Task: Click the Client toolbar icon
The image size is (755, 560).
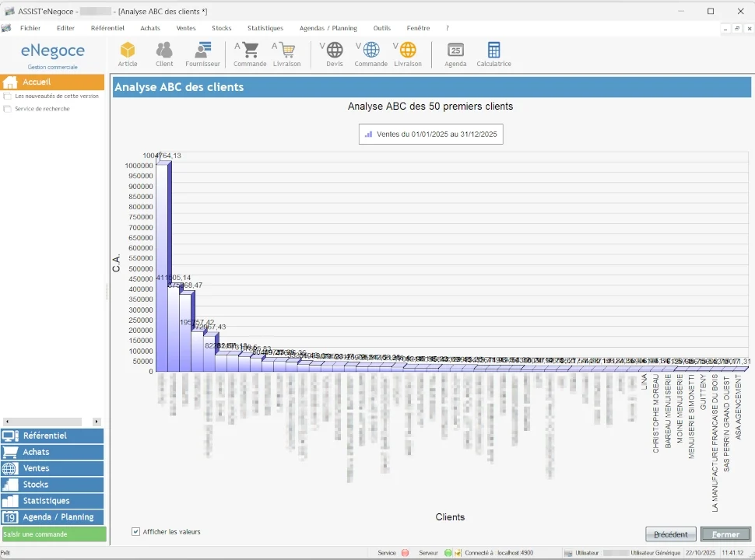Action: point(164,54)
